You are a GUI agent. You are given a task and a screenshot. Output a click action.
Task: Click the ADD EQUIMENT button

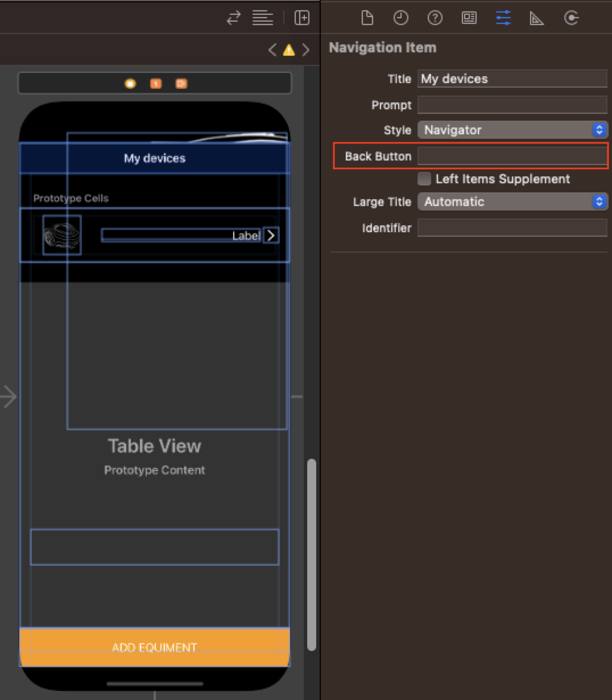coord(154,647)
